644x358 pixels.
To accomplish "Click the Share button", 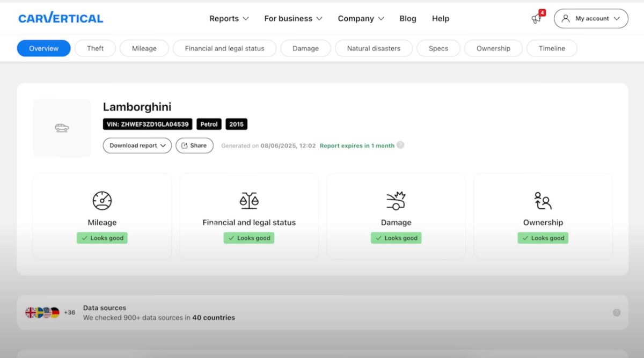I will (x=194, y=145).
